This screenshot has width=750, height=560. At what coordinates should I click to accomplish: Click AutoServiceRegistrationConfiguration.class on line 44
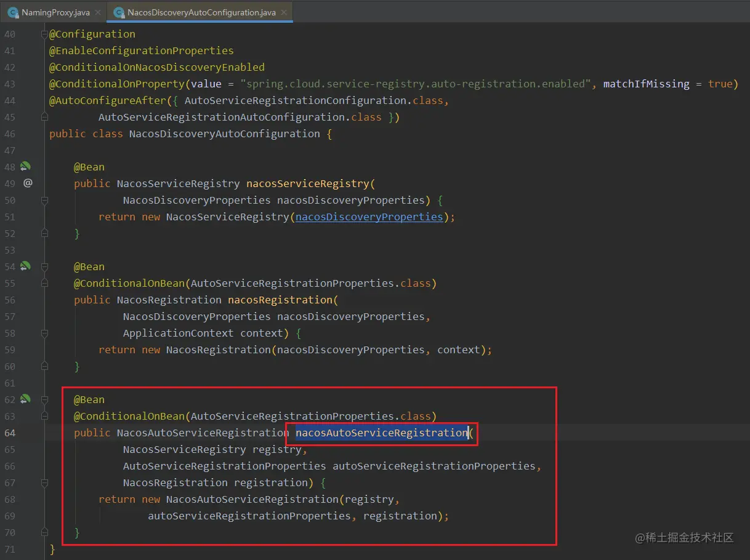[314, 100]
